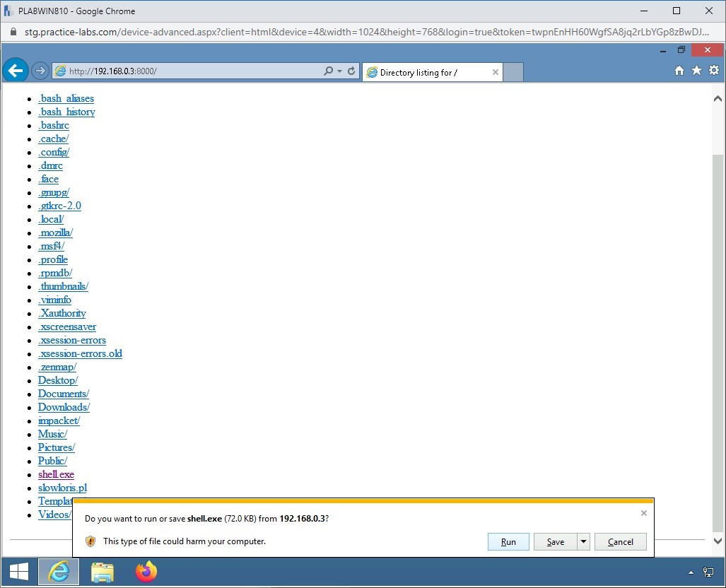726x588 pixels.
Task: Open the IE tools gear icon
Action: pyautogui.click(x=713, y=71)
